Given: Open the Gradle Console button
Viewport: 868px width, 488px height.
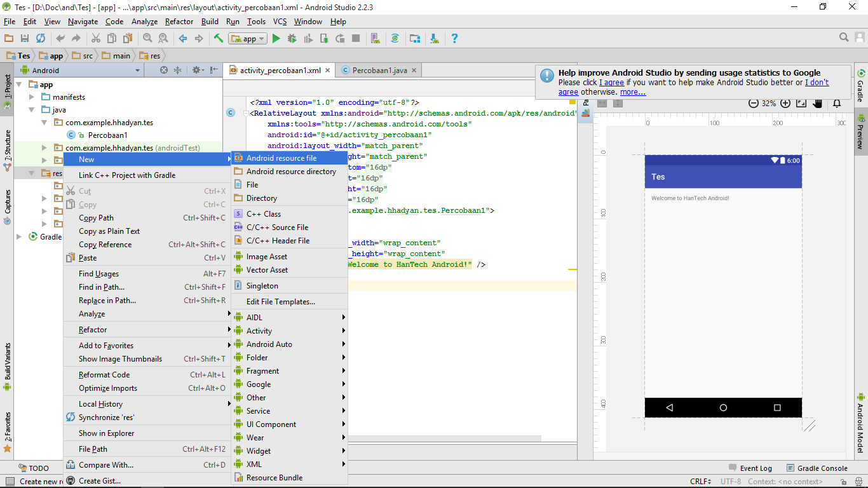Looking at the screenshot, I should [817, 468].
